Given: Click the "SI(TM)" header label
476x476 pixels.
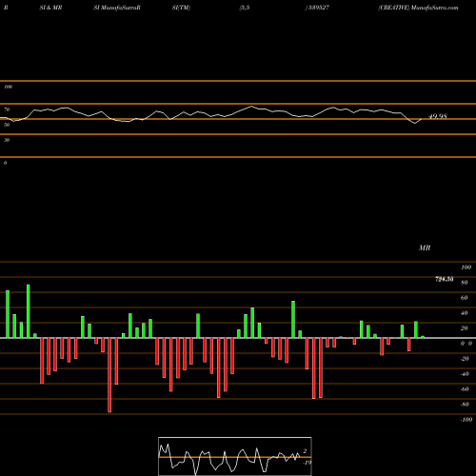Looking at the screenshot, I should pos(181,8).
